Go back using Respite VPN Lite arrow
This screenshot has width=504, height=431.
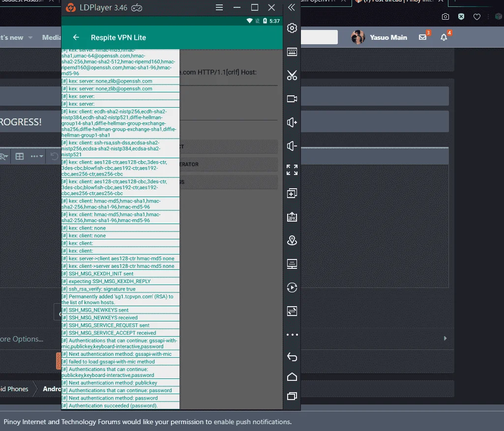click(76, 37)
